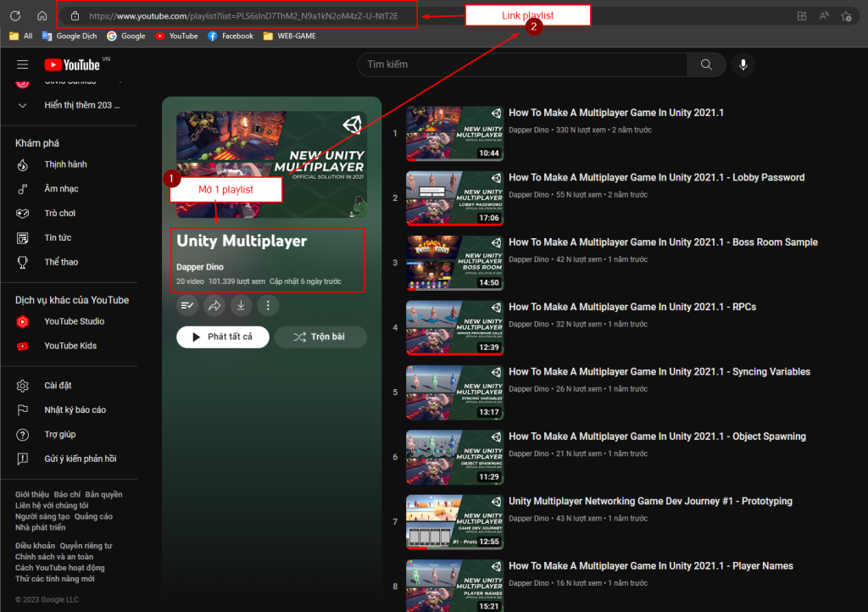Image resolution: width=868 pixels, height=612 pixels.
Task: Add page to favorites with the star icon
Action: [845, 15]
